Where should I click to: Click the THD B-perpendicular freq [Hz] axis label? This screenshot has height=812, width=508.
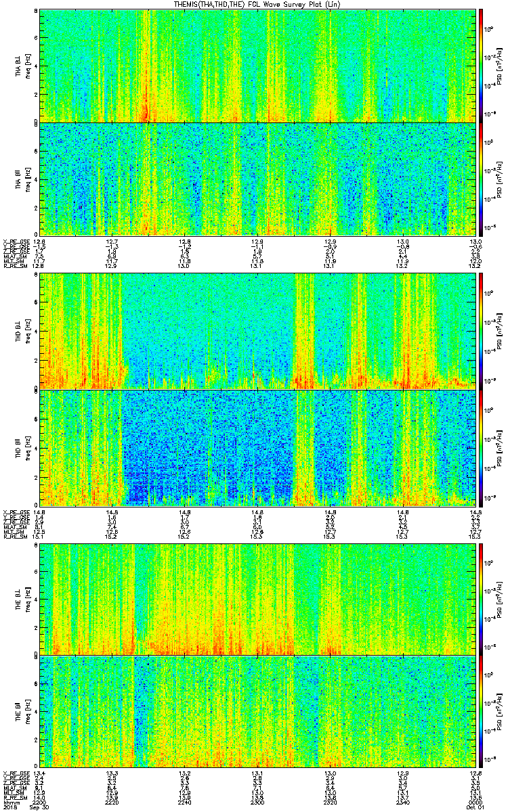click(x=28, y=332)
